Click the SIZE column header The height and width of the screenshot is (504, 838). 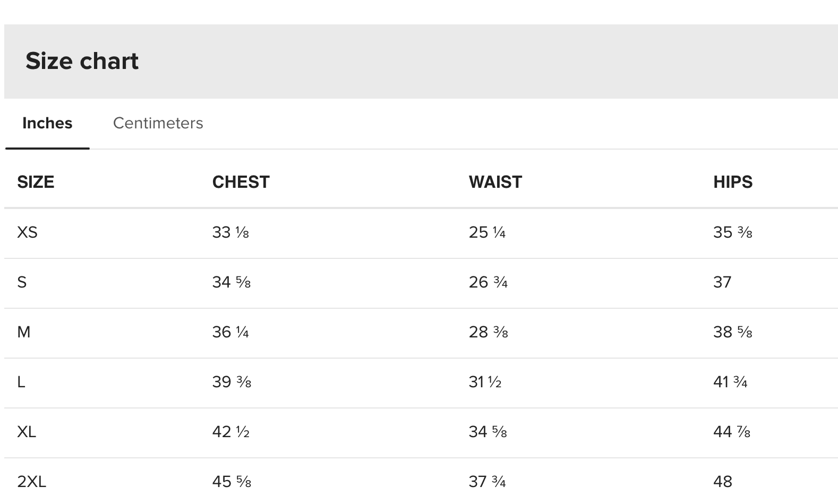tap(36, 182)
